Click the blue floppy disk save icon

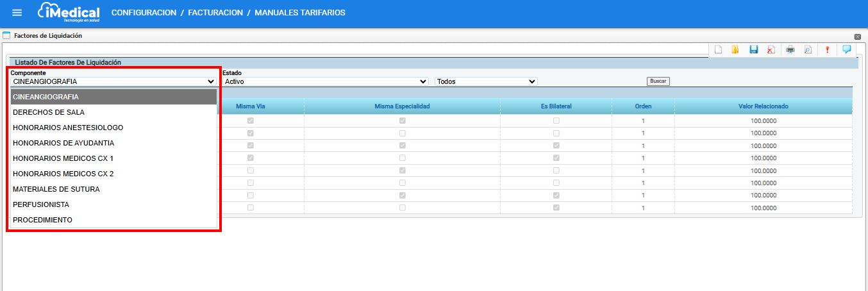(x=754, y=49)
